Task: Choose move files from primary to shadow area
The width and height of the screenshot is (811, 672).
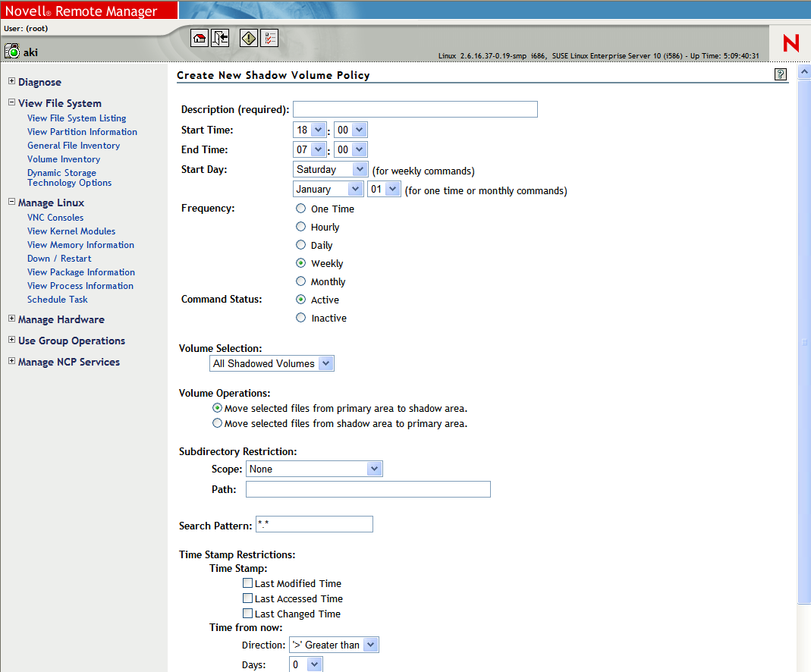Action: (x=217, y=408)
